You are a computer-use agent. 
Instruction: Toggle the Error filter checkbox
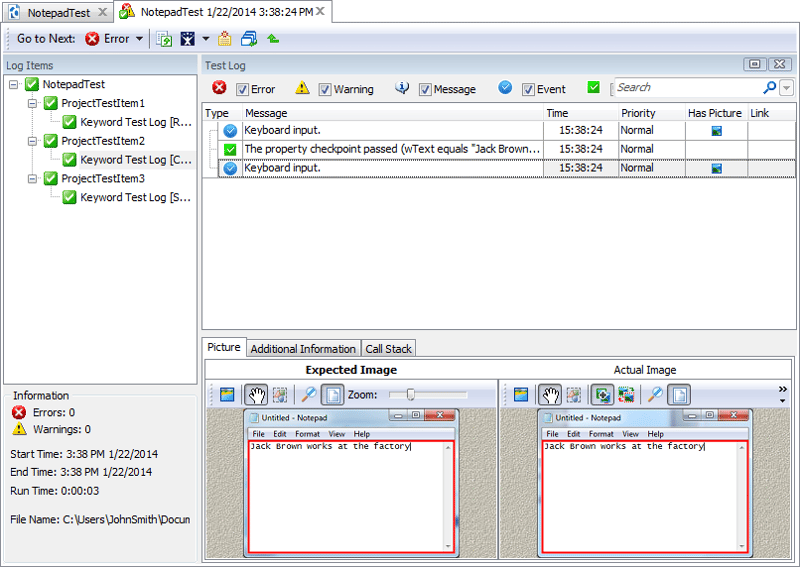pos(242,90)
